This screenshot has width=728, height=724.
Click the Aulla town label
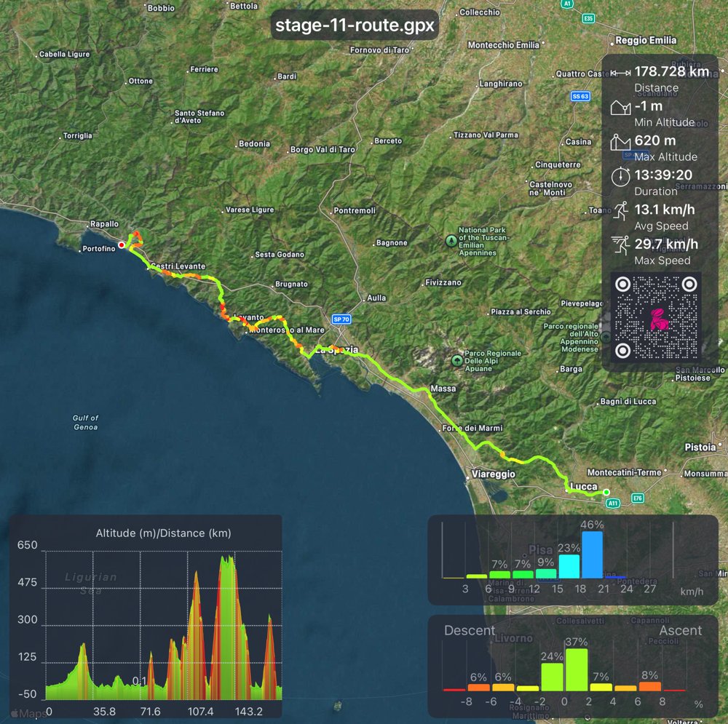point(376,298)
